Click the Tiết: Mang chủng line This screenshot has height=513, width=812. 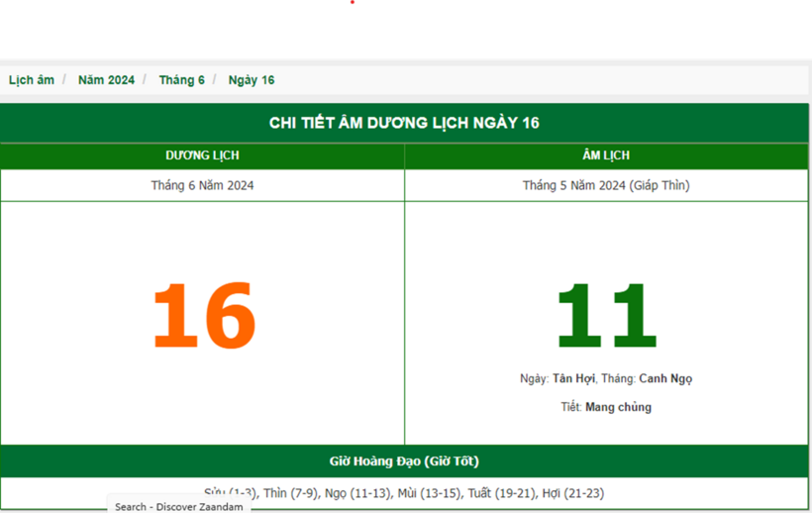coord(606,407)
